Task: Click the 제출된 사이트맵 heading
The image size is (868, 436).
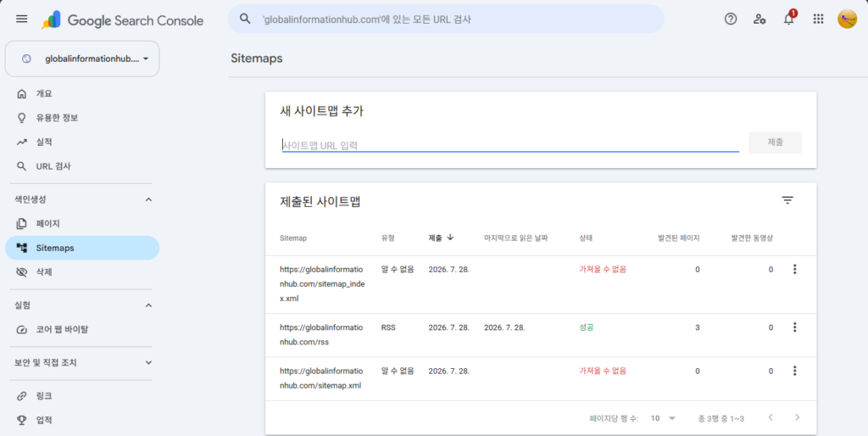Action: point(320,202)
